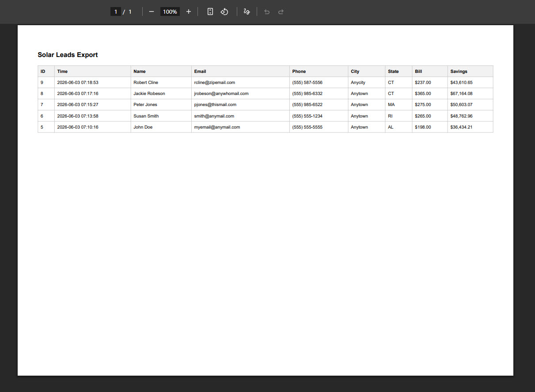Click the bill amount $265.00
The height and width of the screenshot is (392, 535).
[423, 116]
